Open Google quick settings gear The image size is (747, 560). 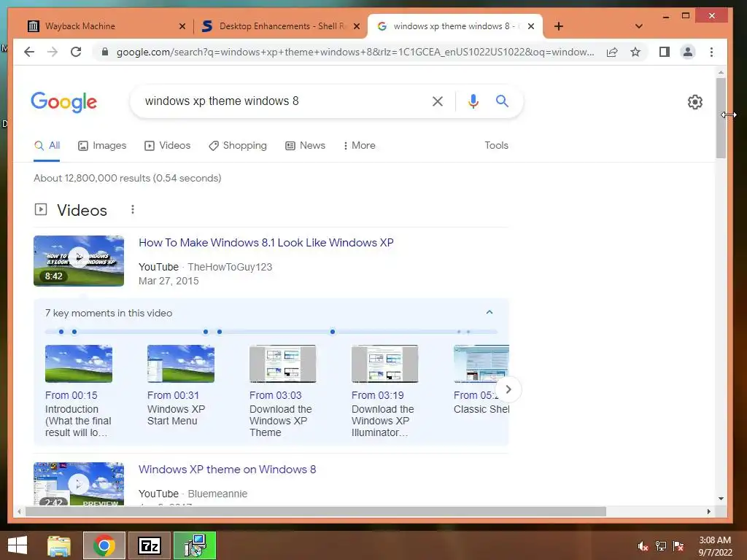pyautogui.click(x=695, y=102)
